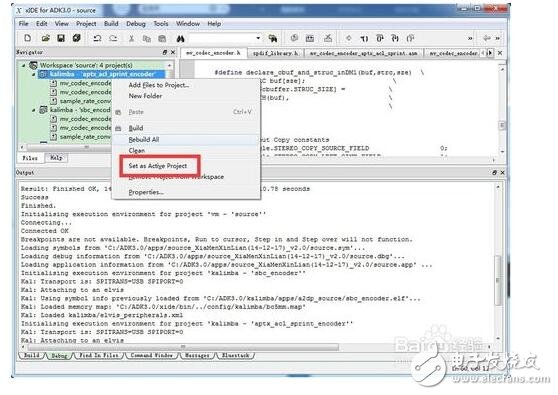558x395 pixels.
Task: Open the Help tab in Navigator
Action: (56, 158)
